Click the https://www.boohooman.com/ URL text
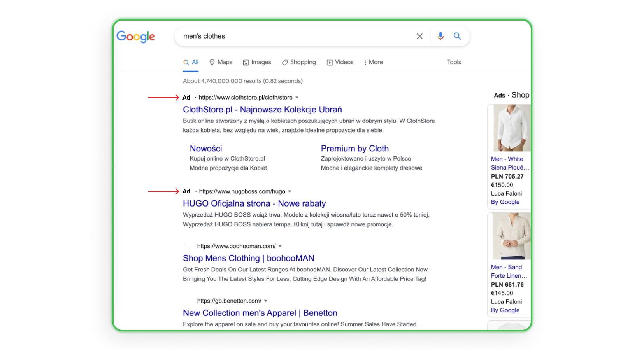 pos(236,246)
